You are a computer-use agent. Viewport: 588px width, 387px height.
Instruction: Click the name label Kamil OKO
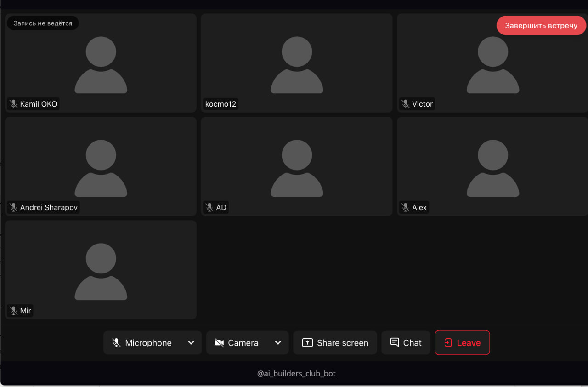39,104
